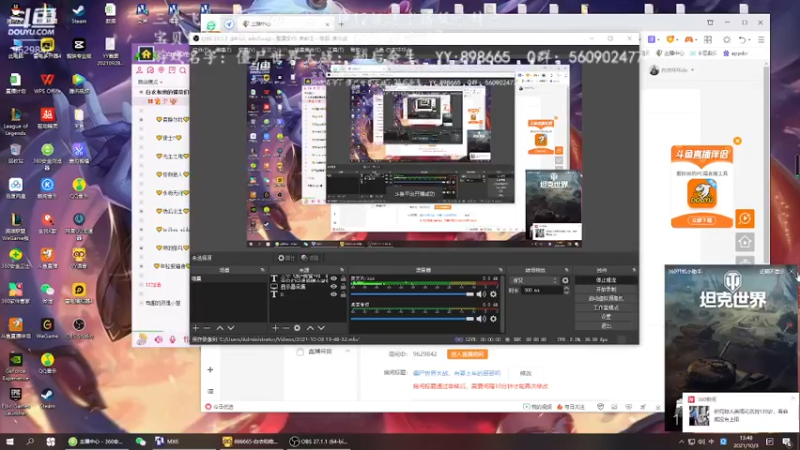Toggle 工作室模式 (Studio Mode) in OBS controls
The image size is (800, 450).
[606, 308]
